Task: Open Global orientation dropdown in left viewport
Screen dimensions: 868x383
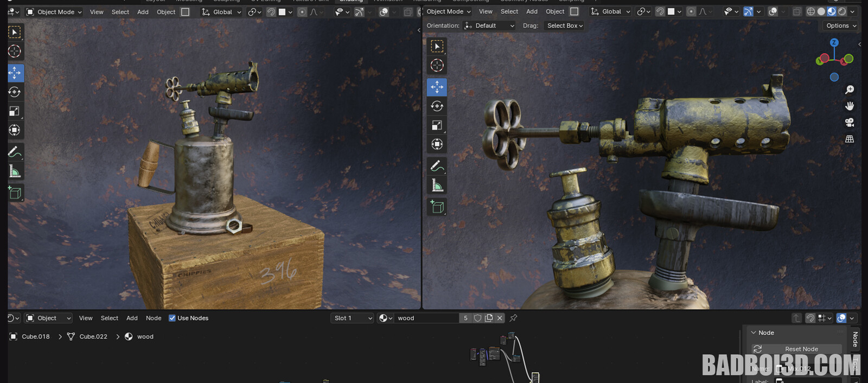Action: [x=221, y=12]
